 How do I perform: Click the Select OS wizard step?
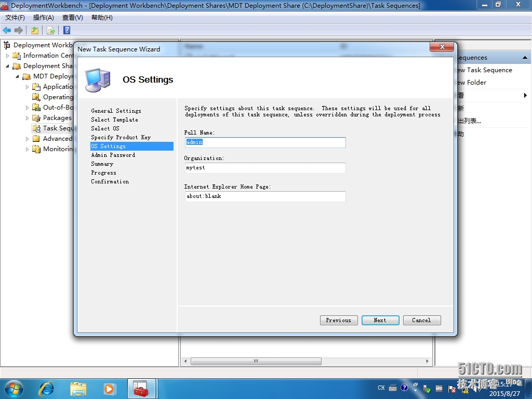coord(105,129)
